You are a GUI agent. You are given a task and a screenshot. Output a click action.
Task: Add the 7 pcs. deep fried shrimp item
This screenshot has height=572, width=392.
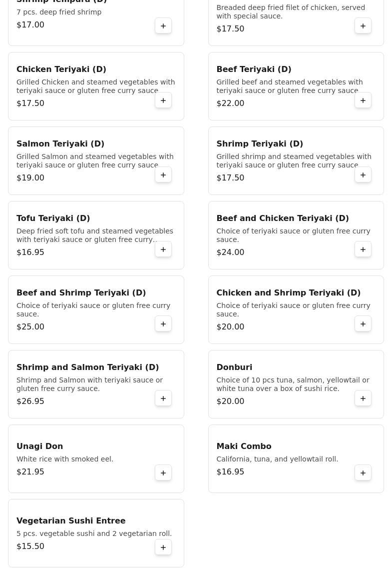(x=163, y=26)
